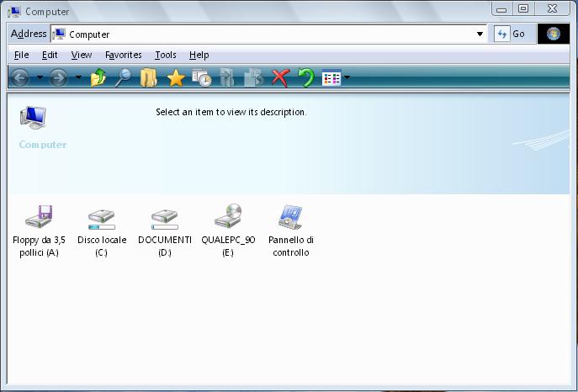578x392 pixels.
Task: Minimize the Computer window
Action: (501, 9)
